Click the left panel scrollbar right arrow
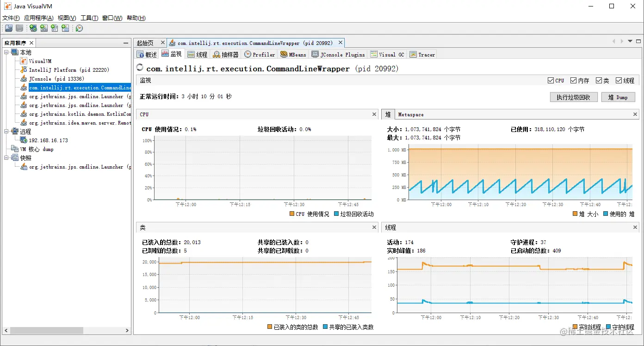 coord(128,330)
